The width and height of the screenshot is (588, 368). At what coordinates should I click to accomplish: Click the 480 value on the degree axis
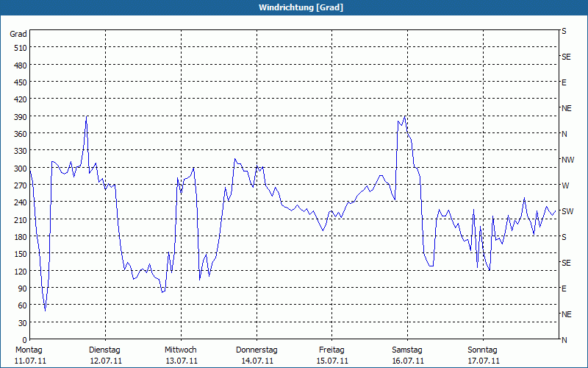tap(21, 66)
